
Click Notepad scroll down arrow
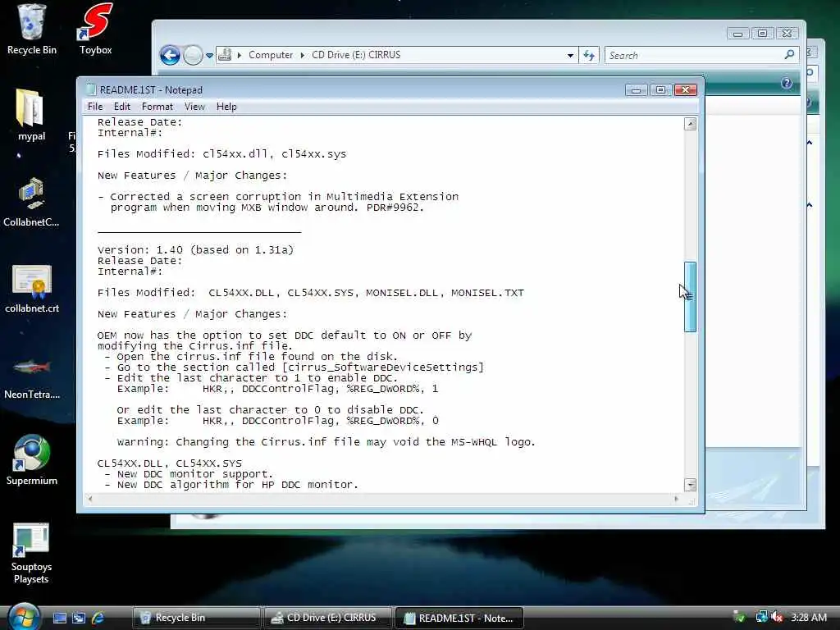click(x=691, y=484)
